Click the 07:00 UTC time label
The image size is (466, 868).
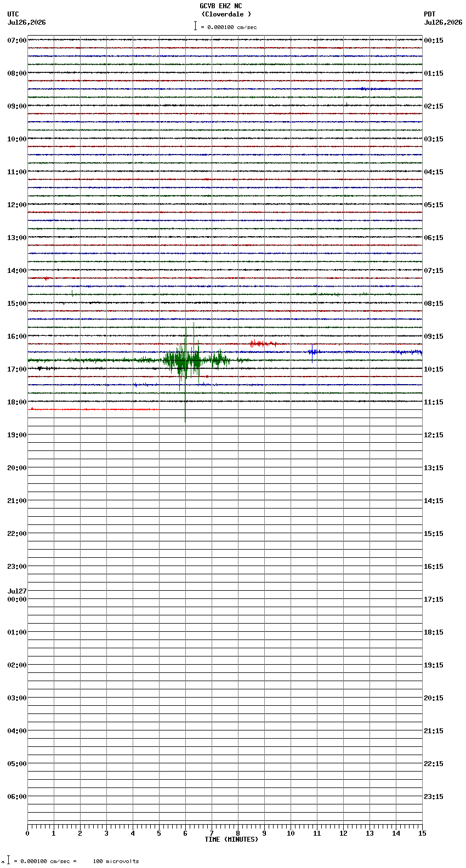pyautogui.click(x=17, y=41)
